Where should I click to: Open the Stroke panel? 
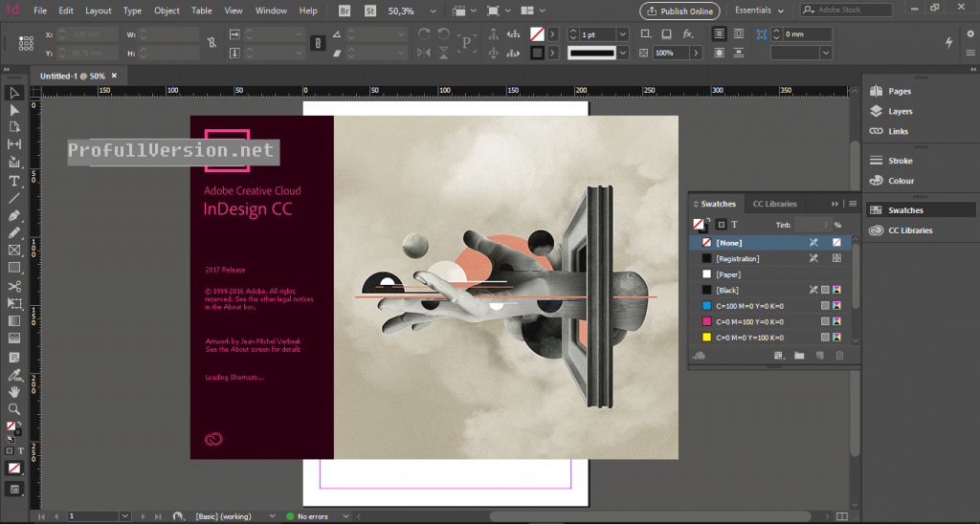pos(891,161)
